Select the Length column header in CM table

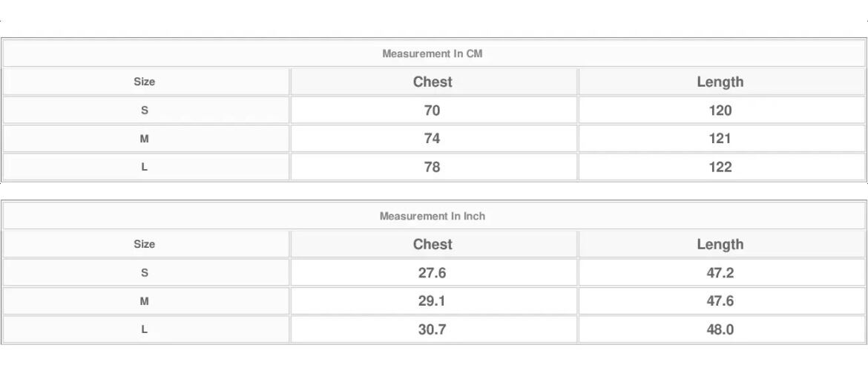pyautogui.click(x=720, y=82)
